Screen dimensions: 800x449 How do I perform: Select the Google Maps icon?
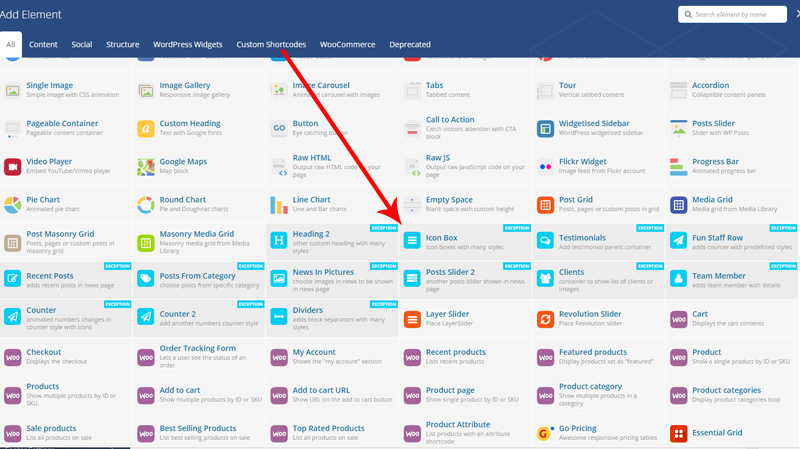[145, 167]
